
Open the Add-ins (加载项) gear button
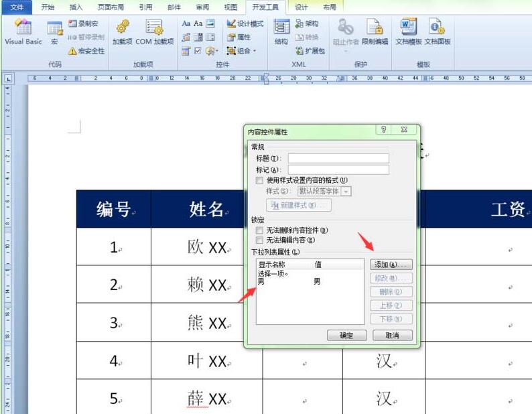122,31
